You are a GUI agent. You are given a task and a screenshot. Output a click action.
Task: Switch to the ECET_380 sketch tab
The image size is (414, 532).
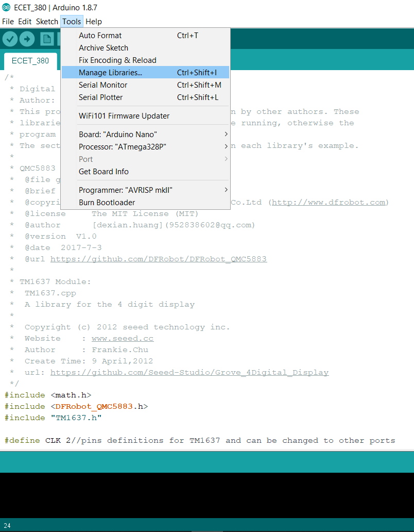point(30,61)
